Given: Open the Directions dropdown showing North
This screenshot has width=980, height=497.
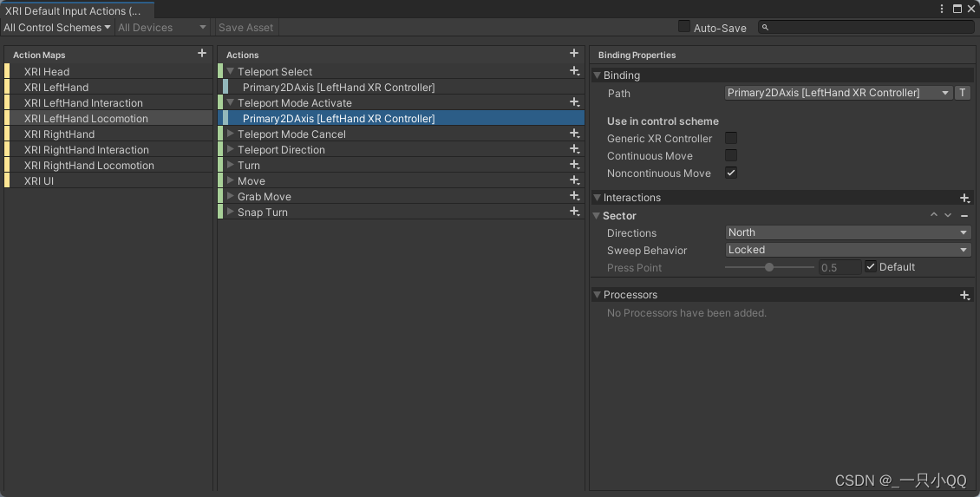Looking at the screenshot, I should (x=848, y=232).
